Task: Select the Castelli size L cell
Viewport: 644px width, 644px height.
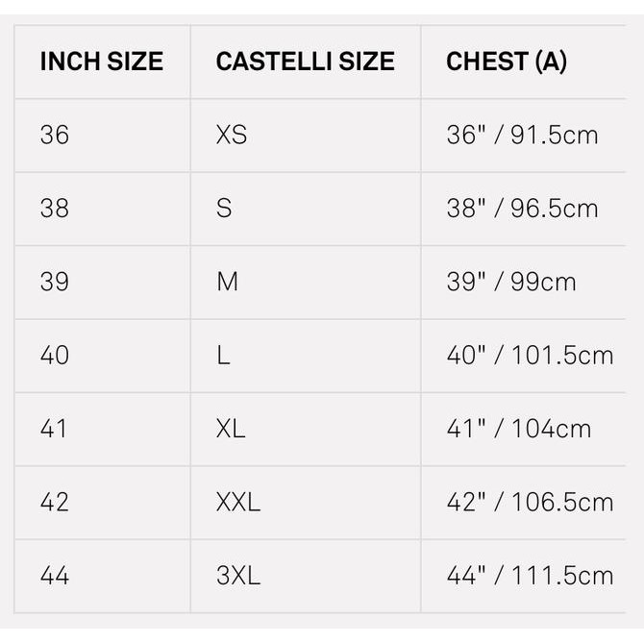Action: 223,356
